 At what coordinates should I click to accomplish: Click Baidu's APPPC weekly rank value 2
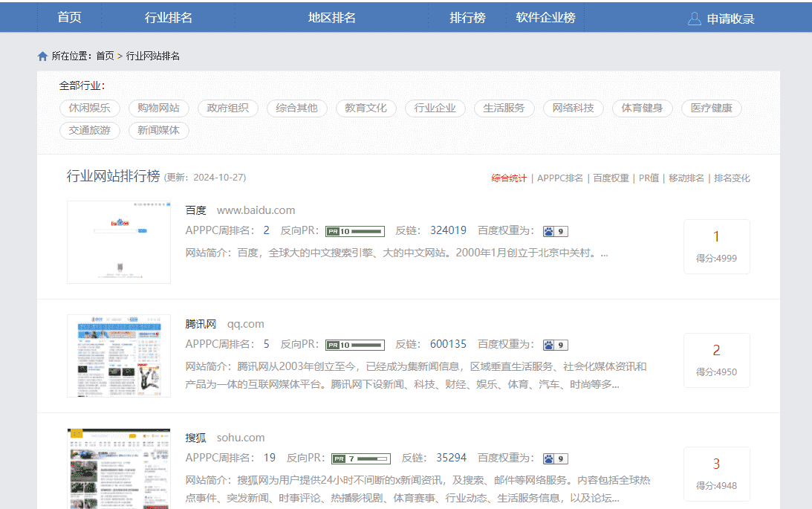click(x=266, y=230)
